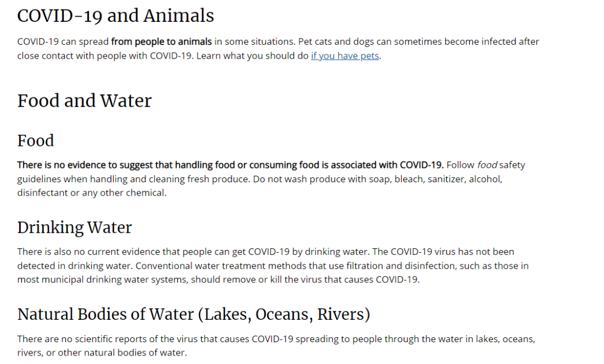Click 'There are no scientific reports' sentence

click(276, 339)
